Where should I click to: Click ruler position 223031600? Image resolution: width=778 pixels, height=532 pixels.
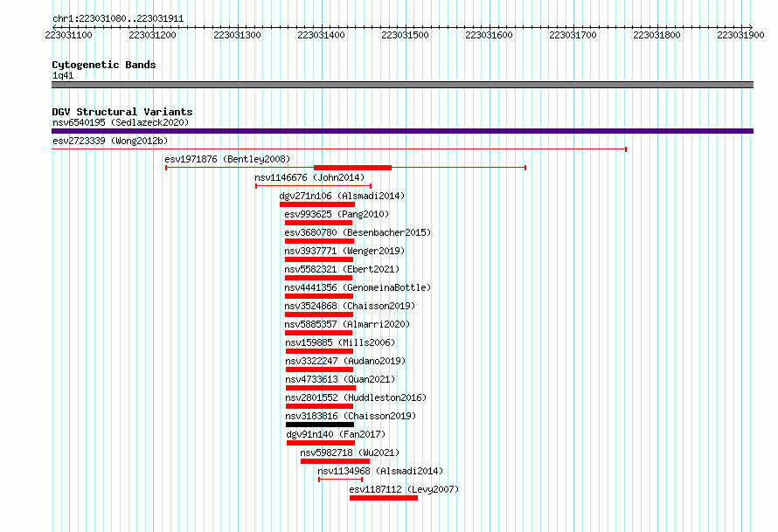[x=489, y=35]
